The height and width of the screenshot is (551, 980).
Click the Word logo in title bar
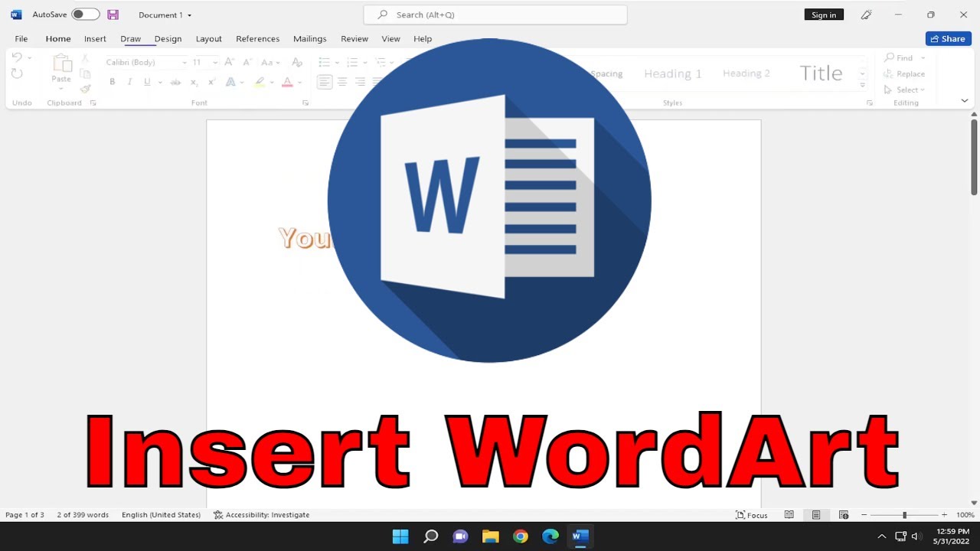16,15
